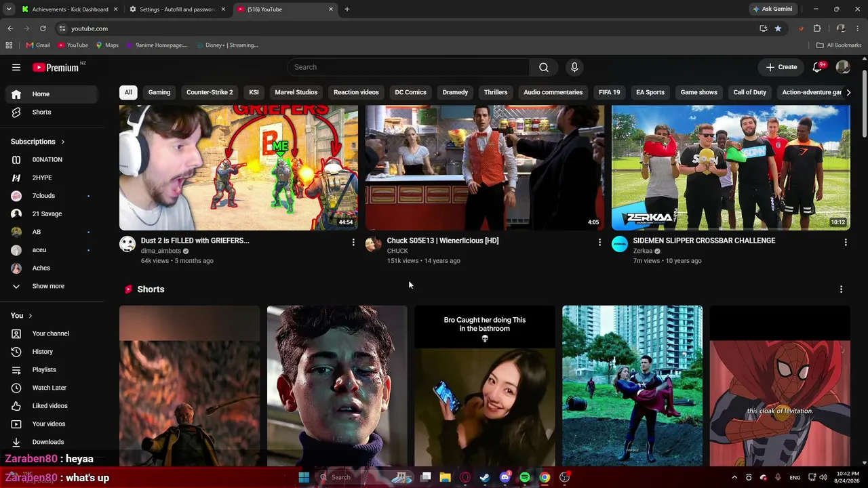
Task: Select the Counter-Strike 2 chip
Action: [x=210, y=92]
